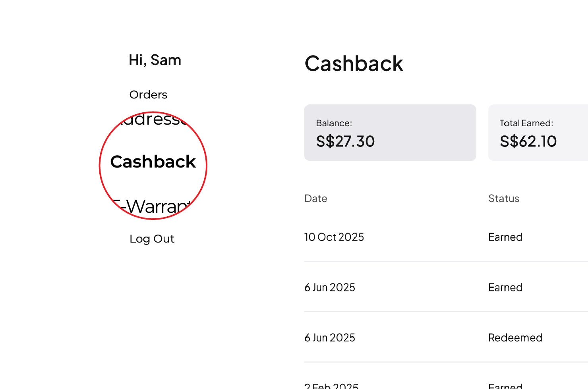The image size is (588, 389).
Task: Open the 10 Oct 2025 cashback entry
Action: 334,237
